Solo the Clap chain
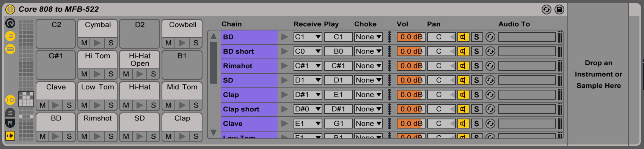Image resolution: width=644 pixels, height=149 pixels. tap(477, 95)
